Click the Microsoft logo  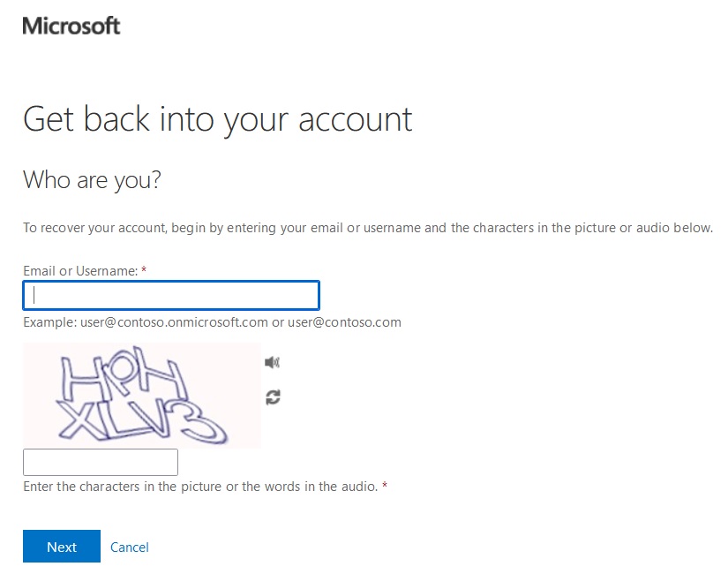tap(71, 26)
